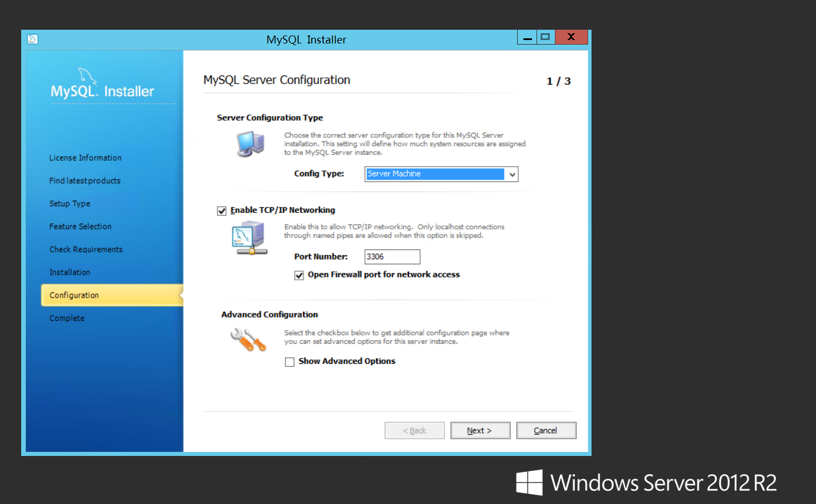Click the network server icon under TCP/IP Networking
The image size is (816, 504).
(250, 238)
